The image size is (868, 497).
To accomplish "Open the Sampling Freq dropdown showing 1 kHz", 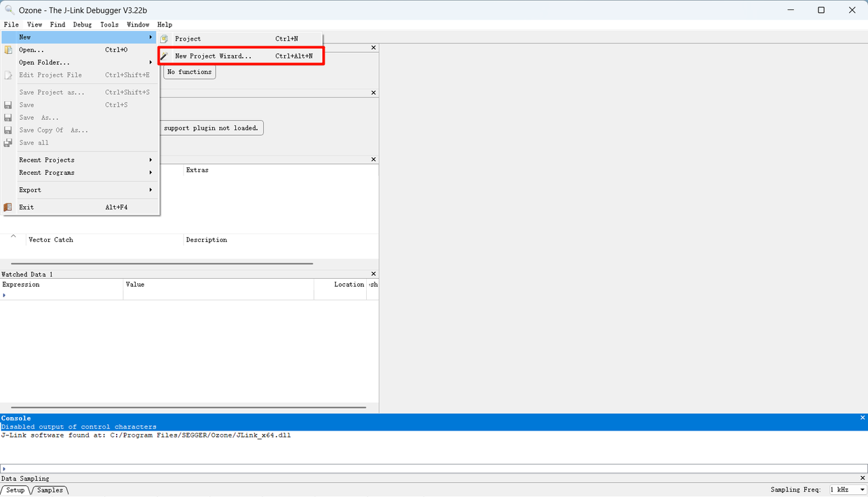I will click(848, 490).
